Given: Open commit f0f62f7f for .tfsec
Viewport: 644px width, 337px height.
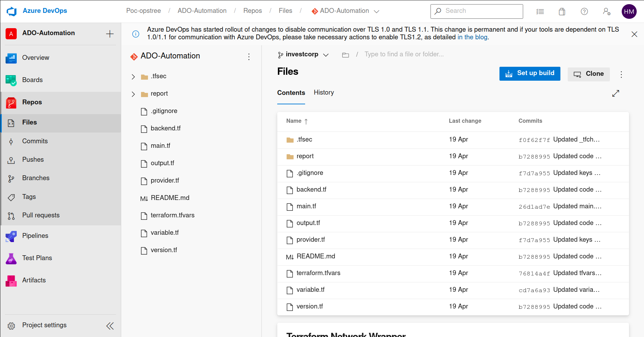Looking at the screenshot, I should click(x=534, y=140).
